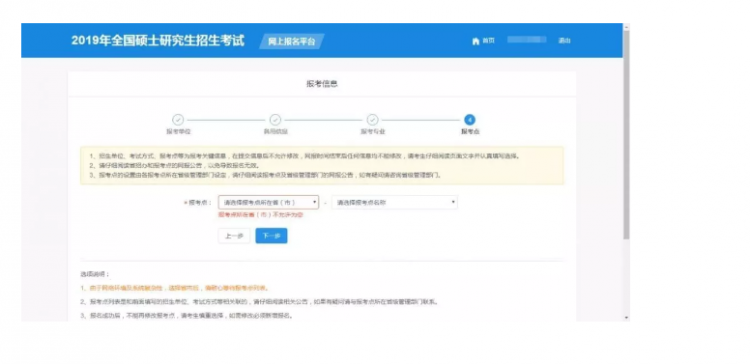Open the 首页 link in the header

point(488,41)
